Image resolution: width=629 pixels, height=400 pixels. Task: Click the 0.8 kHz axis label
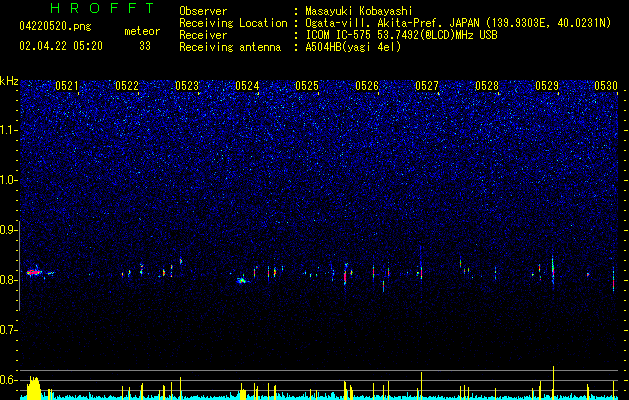[x=9, y=280]
